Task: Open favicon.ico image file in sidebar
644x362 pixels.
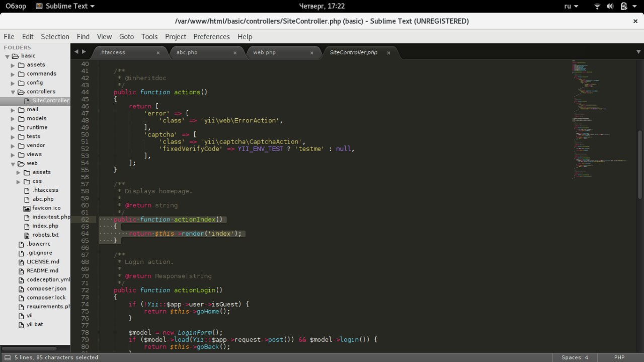Action: 46,208
